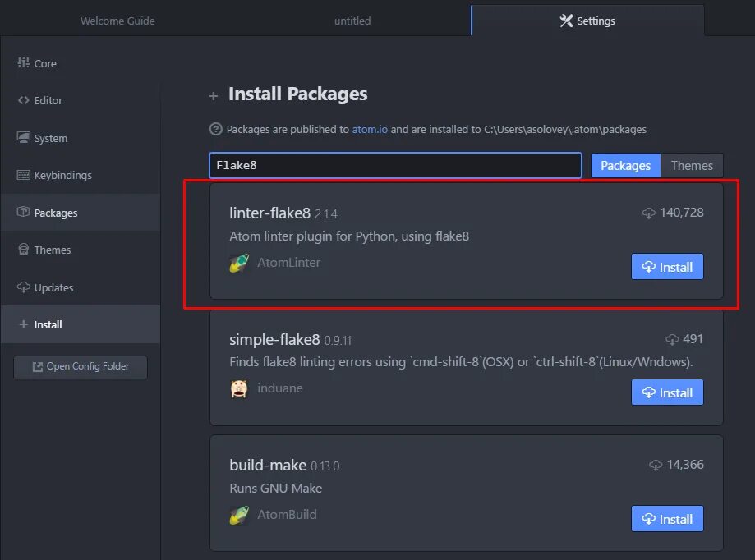Click the simple-flake8 version number 0.9.11

click(338, 341)
